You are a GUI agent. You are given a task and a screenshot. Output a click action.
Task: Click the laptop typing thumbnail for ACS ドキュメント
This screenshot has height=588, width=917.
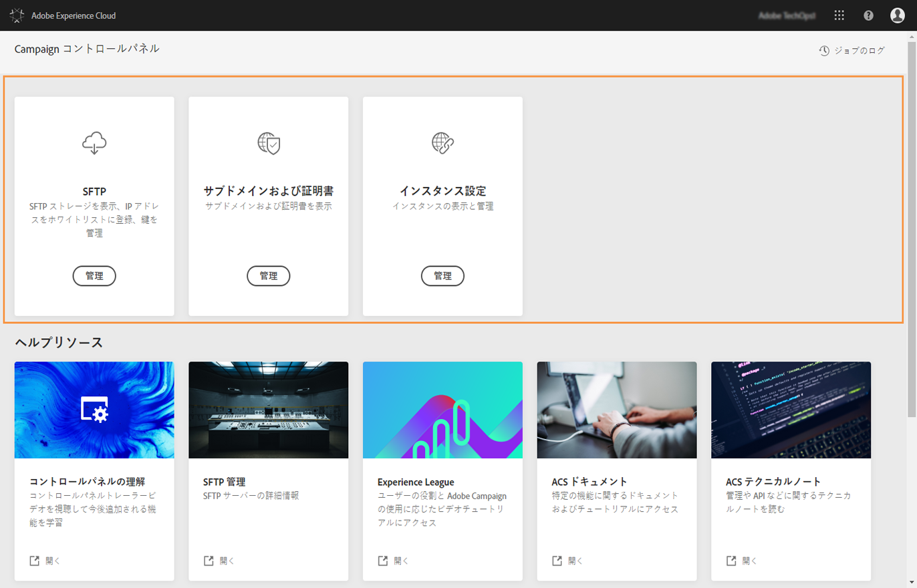coord(617,410)
